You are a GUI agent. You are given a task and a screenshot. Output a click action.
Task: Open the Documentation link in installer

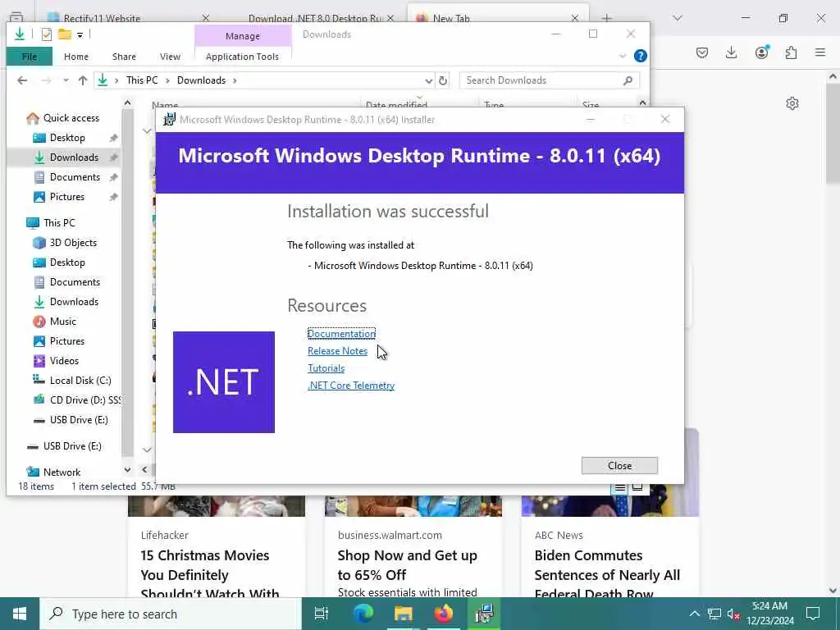(x=341, y=333)
